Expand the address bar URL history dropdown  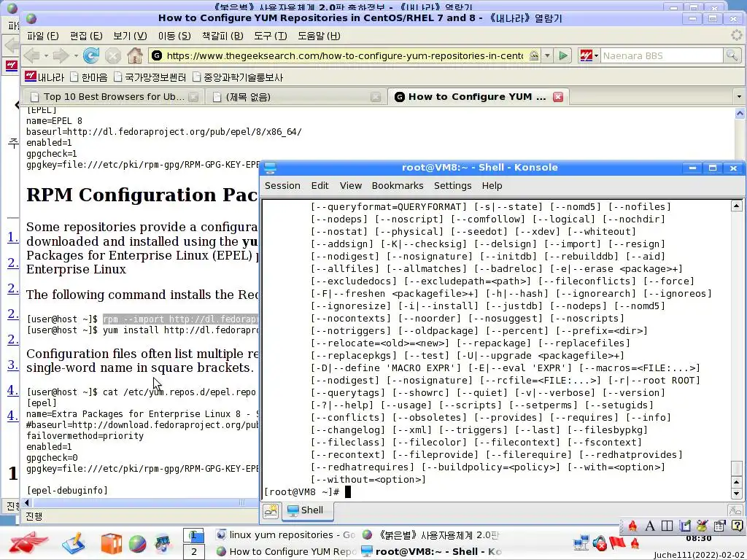(547, 55)
